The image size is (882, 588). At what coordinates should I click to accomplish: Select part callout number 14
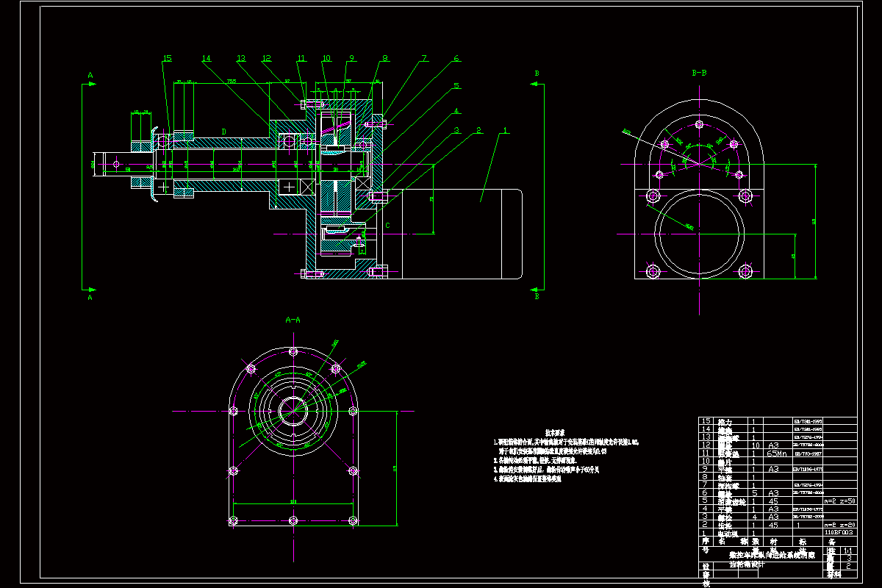point(207,58)
